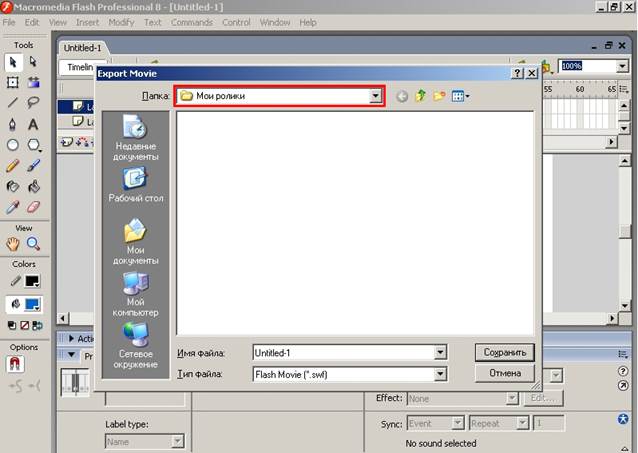Select the Selection arrow tool
This screenshot has width=638, height=453.
click(13, 62)
